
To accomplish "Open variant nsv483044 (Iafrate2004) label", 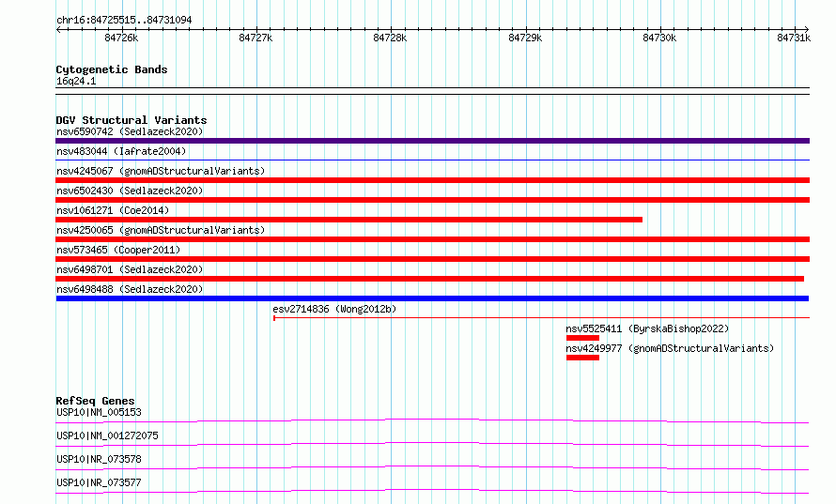I will point(121,151).
